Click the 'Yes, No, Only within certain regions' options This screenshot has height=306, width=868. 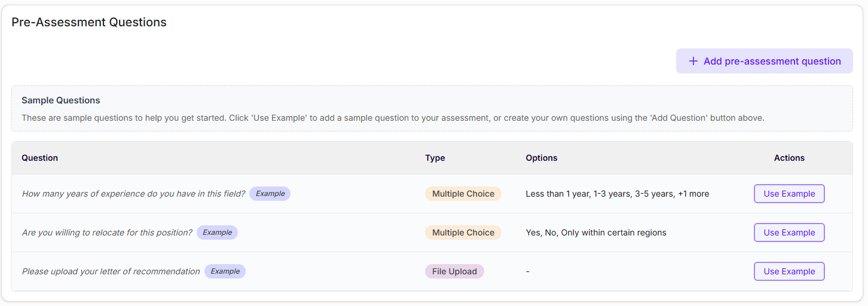596,232
